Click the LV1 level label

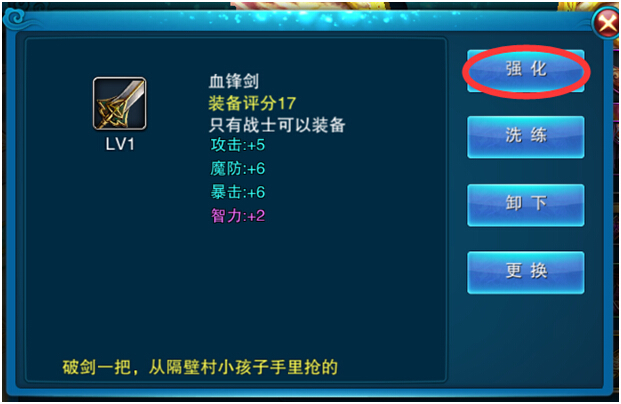(x=120, y=144)
